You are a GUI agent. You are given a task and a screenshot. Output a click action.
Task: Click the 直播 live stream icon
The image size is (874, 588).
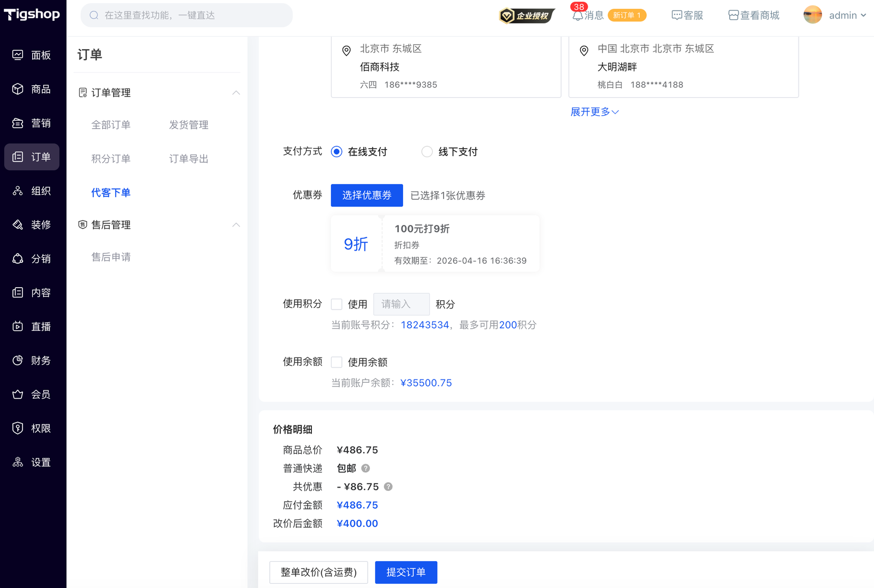click(x=17, y=326)
